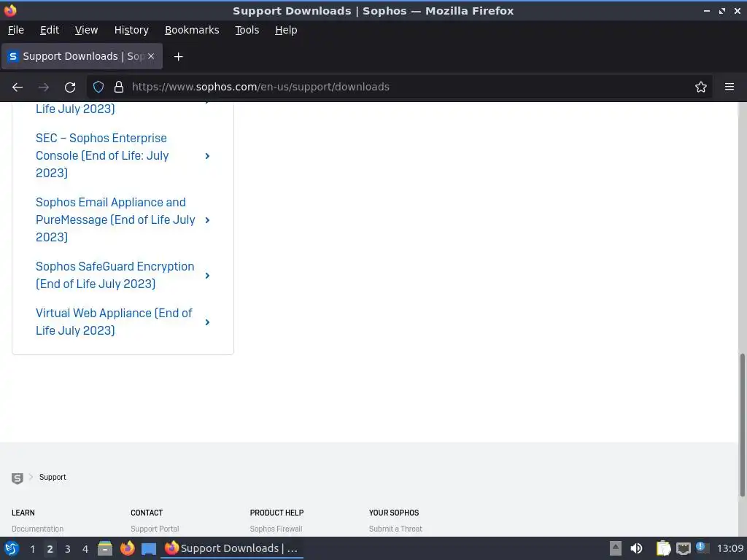The image size is (747, 560).
Task: Open the Firefox hamburger menu
Action: 729,87
